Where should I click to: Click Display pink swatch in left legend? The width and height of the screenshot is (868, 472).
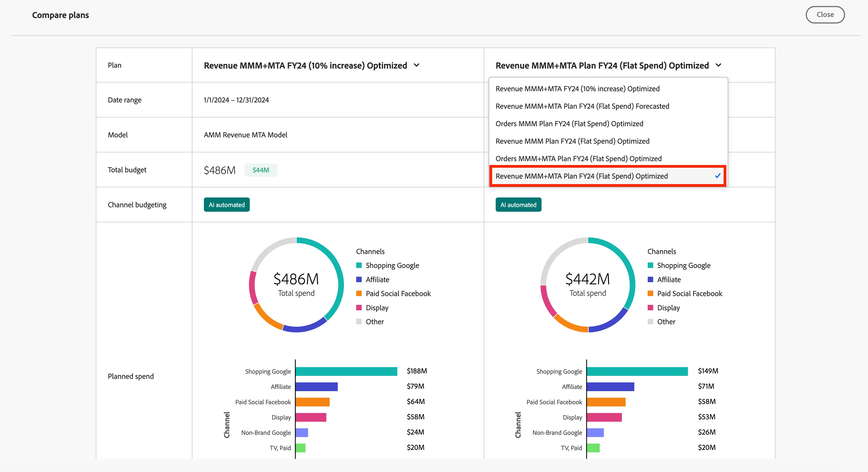pyautogui.click(x=359, y=308)
